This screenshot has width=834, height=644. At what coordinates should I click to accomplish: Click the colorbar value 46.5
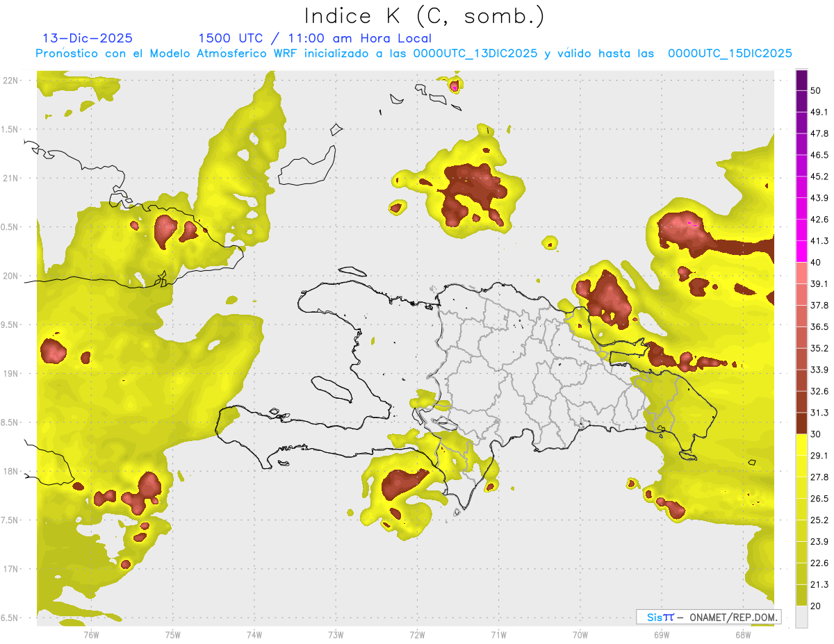tap(820, 155)
